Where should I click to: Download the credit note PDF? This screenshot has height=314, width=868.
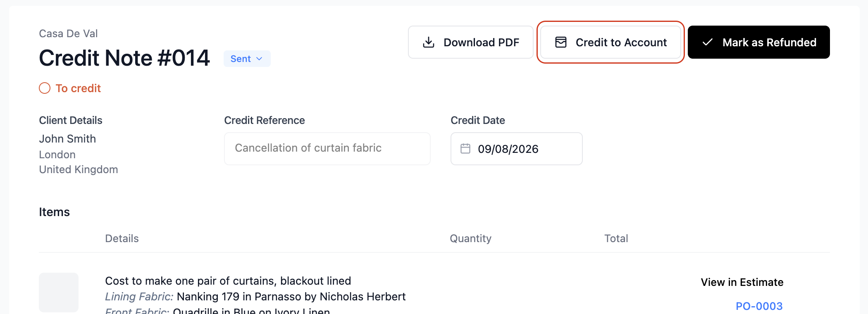pos(471,42)
